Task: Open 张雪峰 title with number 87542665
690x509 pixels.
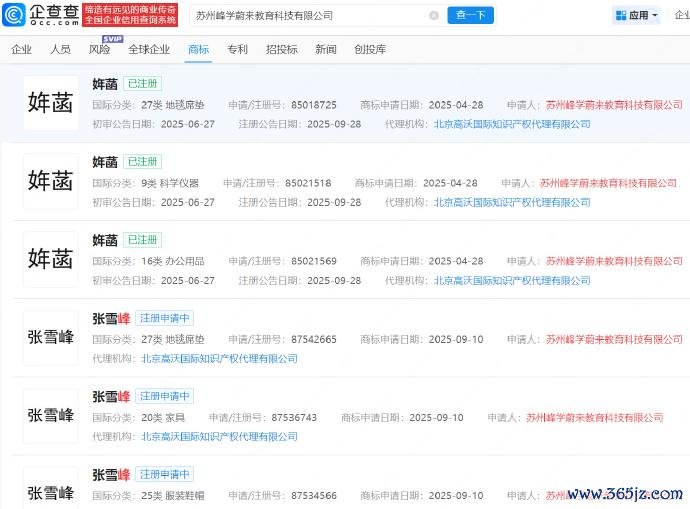Action: pyautogui.click(x=111, y=319)
